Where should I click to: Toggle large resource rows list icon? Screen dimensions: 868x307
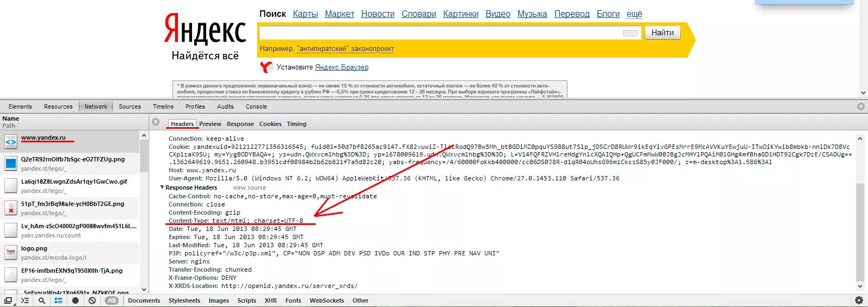click(59, 300)
